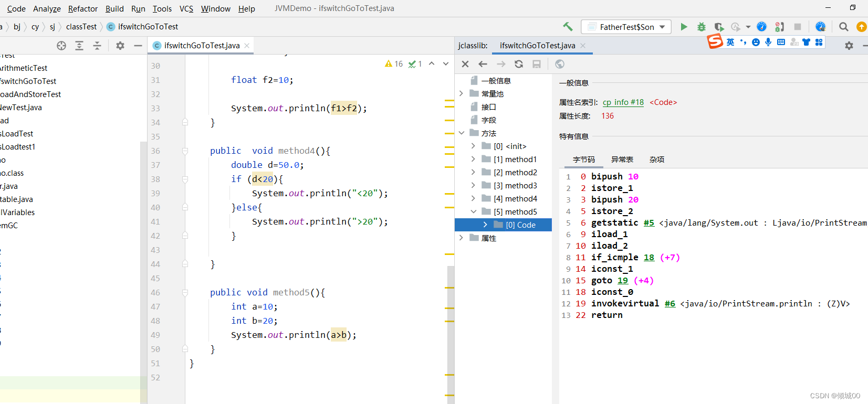868x404 pixels.
Task: Click the Sogou soft keyboard icon
Action: point(781,42)
